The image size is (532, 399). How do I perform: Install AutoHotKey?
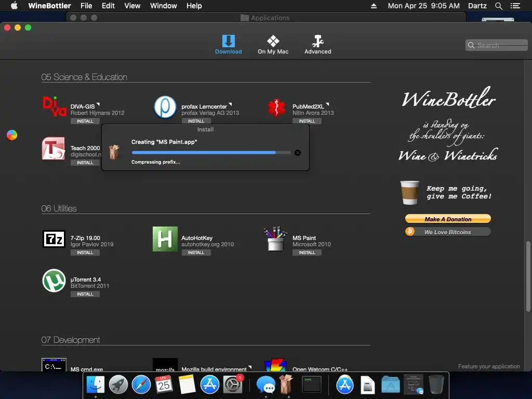point(196,253)
